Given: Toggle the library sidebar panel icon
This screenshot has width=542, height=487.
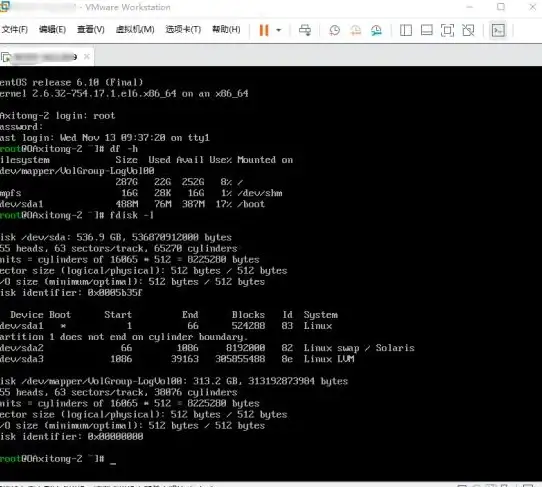Looking at the screenshot, I should [x=406, y=30].
